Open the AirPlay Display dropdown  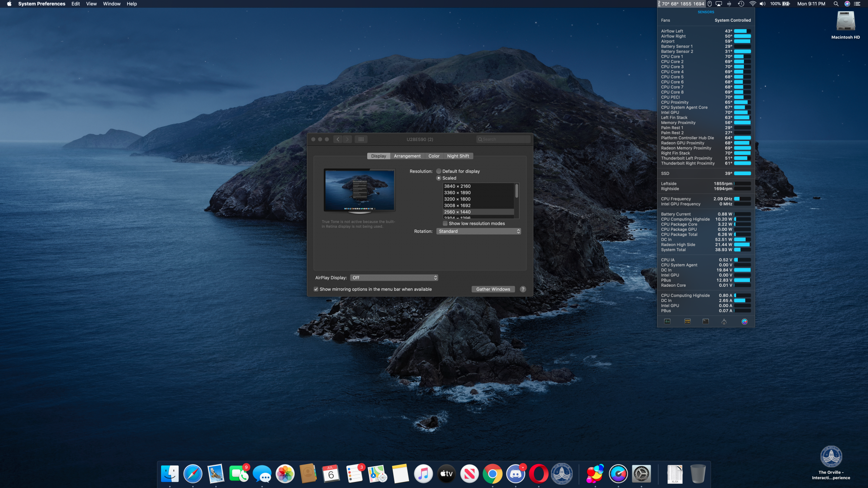click(x=394, y=278)
